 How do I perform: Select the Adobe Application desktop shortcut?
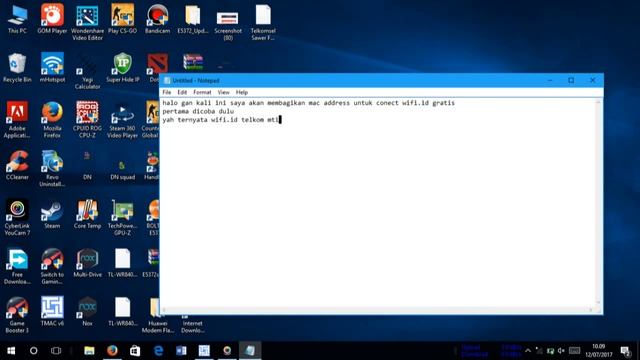pos(17,120)
